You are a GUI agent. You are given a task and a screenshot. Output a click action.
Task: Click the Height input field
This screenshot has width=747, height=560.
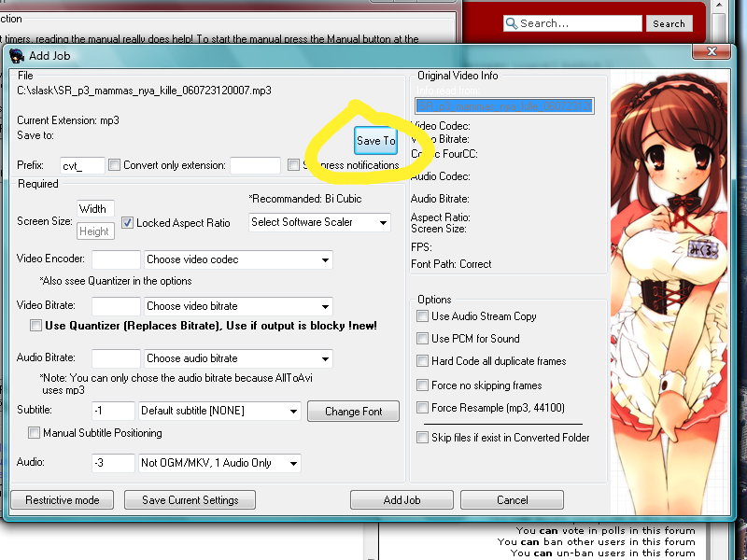coord(95,231)
